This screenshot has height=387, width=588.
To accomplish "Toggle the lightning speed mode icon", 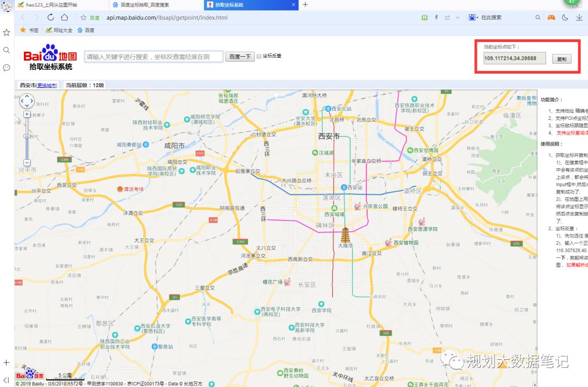I will point(436,17).
